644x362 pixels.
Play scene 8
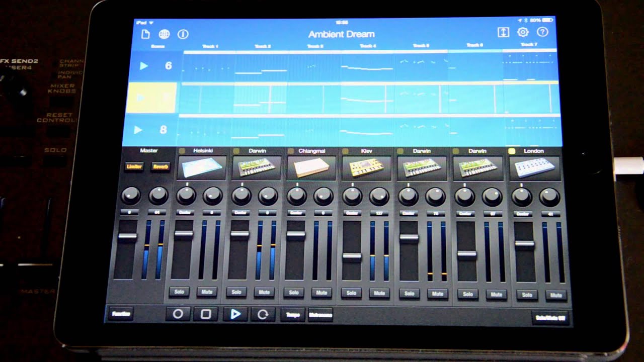pyautogui.click(x=138, y=130)
